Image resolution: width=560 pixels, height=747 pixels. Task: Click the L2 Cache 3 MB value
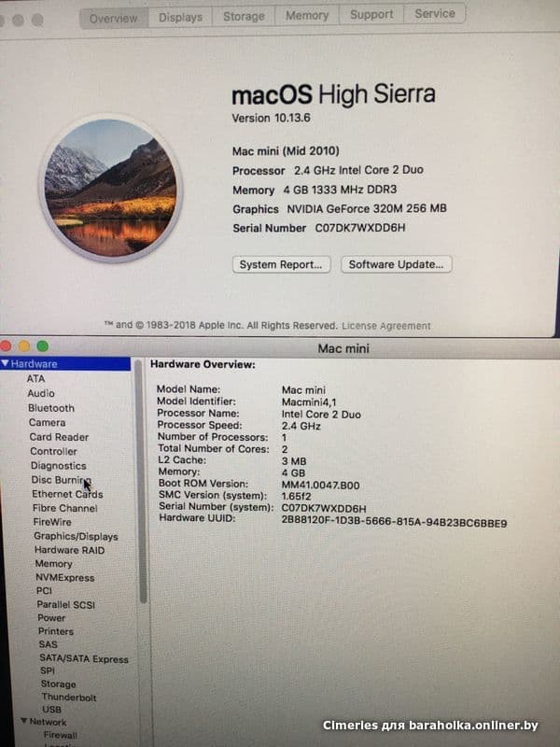(x=294, y=461)
